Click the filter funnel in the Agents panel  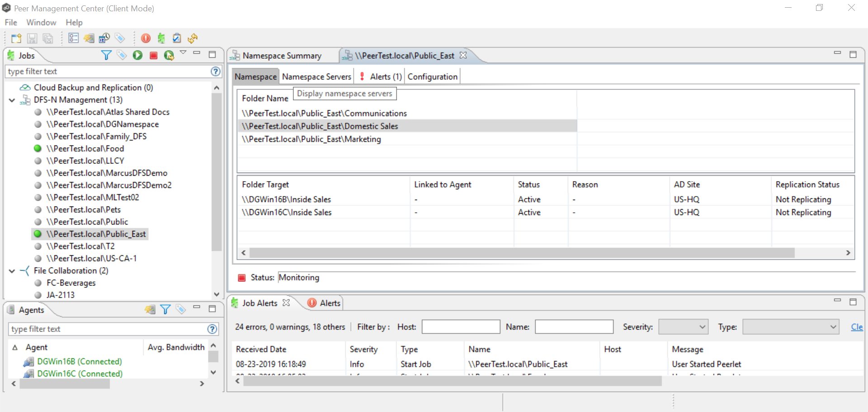(x=165, y=309)
